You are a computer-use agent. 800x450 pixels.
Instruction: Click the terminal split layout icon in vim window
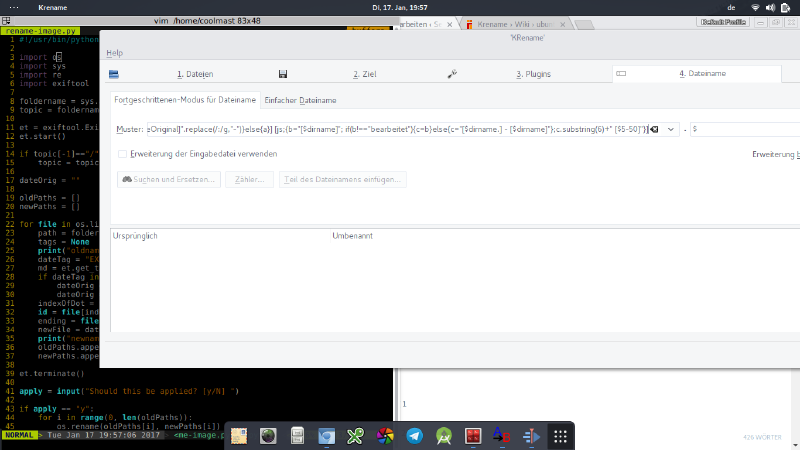(x=6, y=21)
